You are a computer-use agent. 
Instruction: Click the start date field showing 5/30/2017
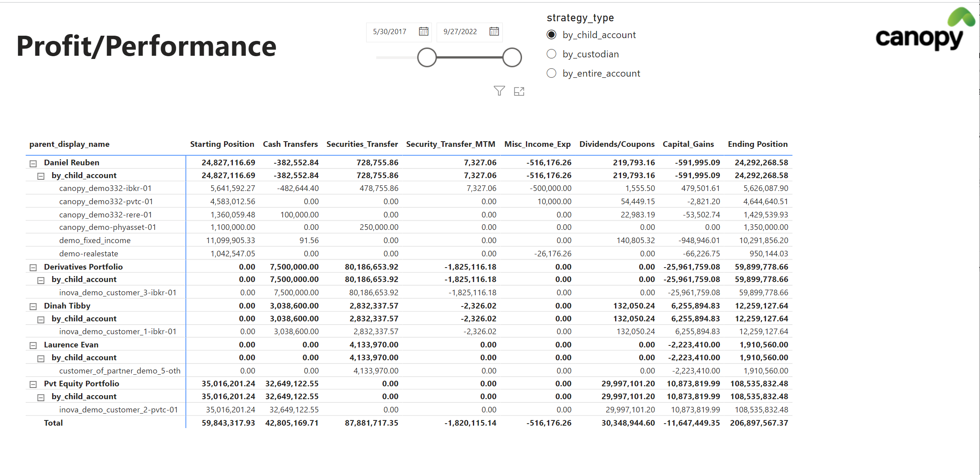(x=390, y=32)
